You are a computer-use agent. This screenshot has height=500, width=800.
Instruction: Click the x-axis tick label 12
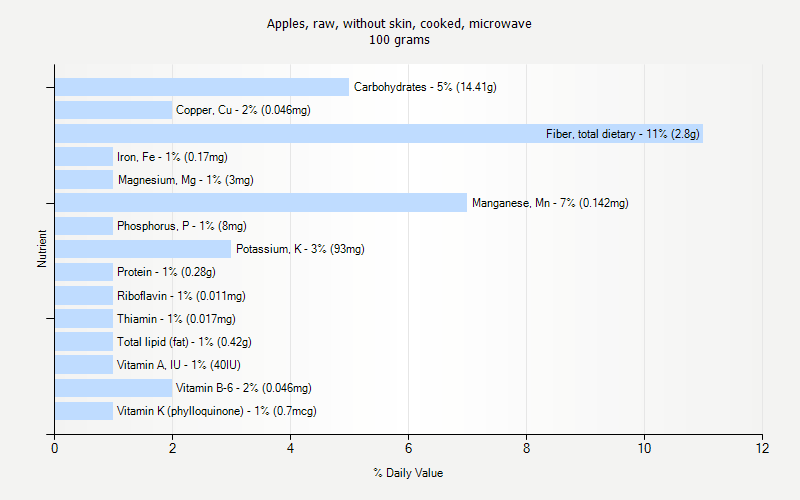pos(762,449)
